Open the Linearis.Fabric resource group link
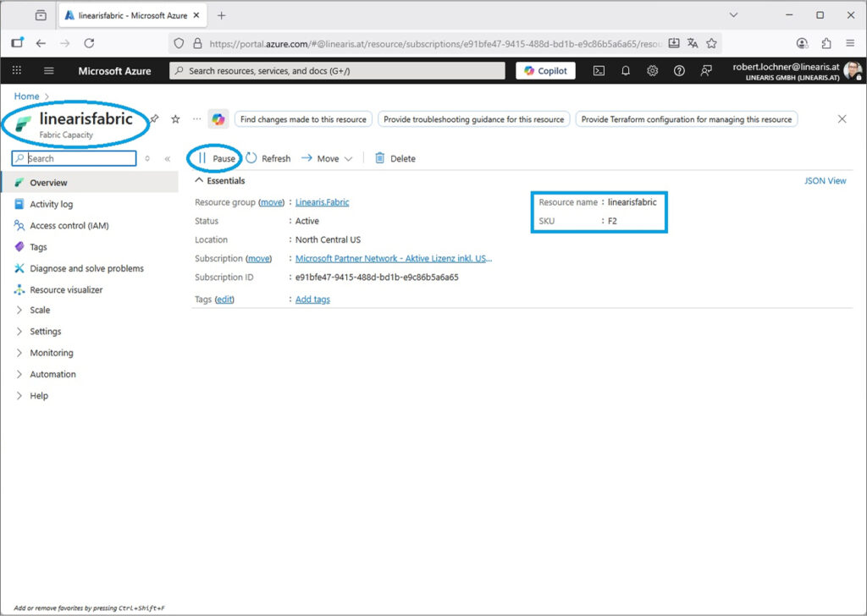 pyautogui.click(x=322, y=202)
